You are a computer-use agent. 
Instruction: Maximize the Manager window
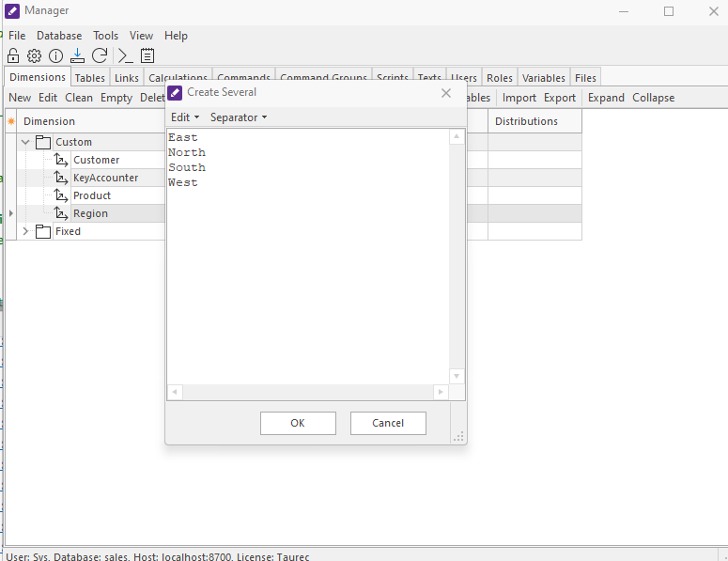coord(669,11)
